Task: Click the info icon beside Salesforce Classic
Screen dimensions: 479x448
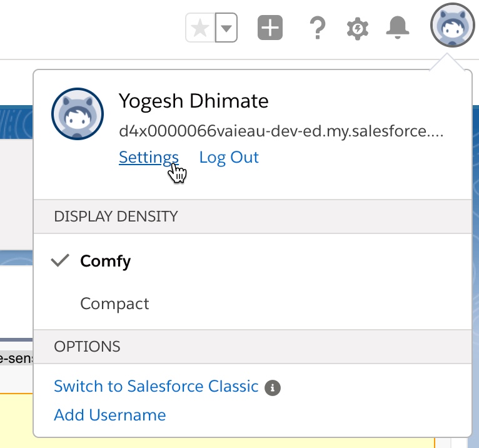Action: click(x=273, y=388)
